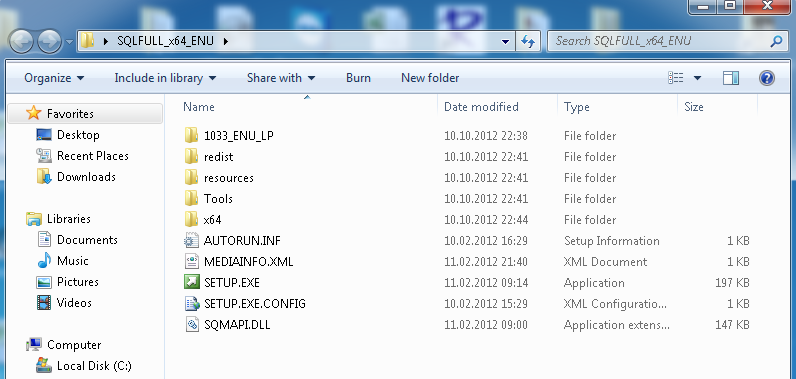
Task: Select the file name MEDIAINFO.XML
Action: pyautogui.click(x=248, y=262)
